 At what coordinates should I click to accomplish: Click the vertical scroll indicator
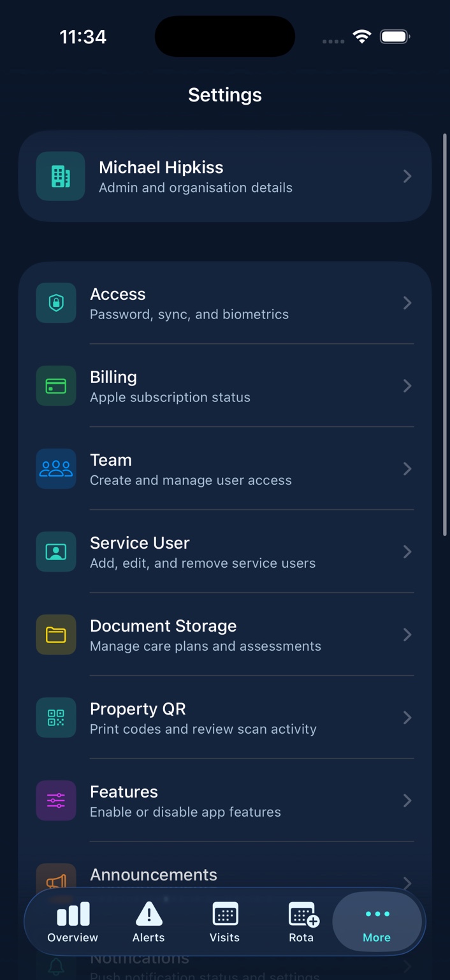444,334
